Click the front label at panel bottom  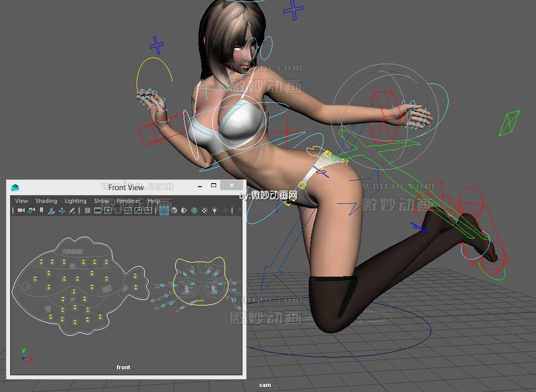[x=123, y=367]
